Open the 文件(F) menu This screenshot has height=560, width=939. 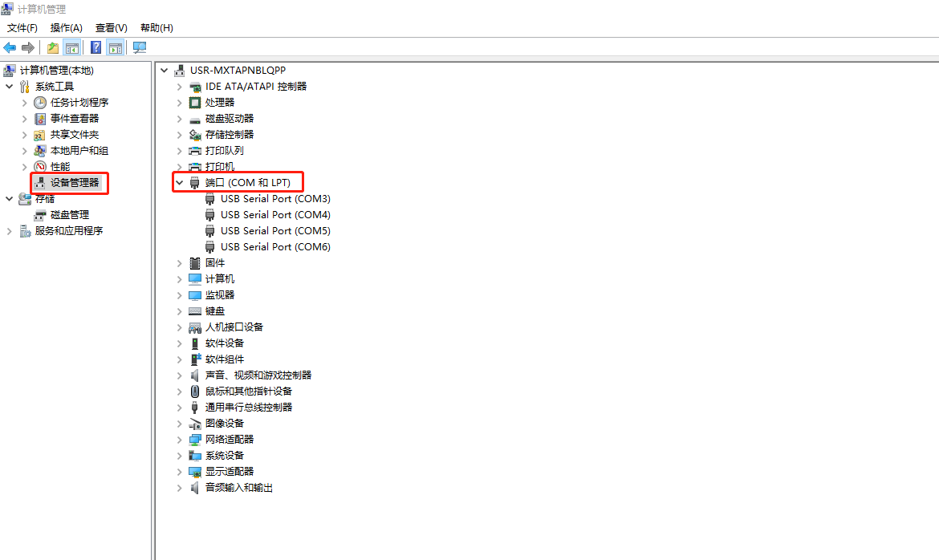pos(22,28)
